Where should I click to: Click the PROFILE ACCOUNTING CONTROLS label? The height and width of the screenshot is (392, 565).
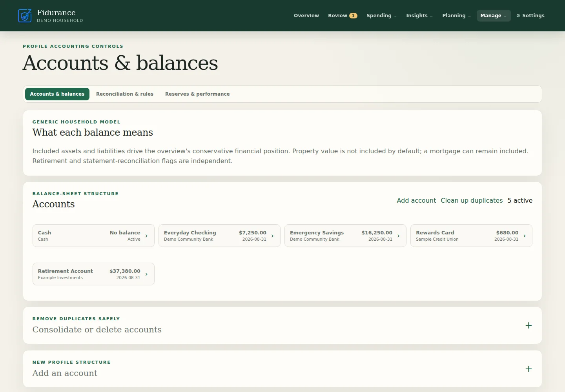coord(73,46)
